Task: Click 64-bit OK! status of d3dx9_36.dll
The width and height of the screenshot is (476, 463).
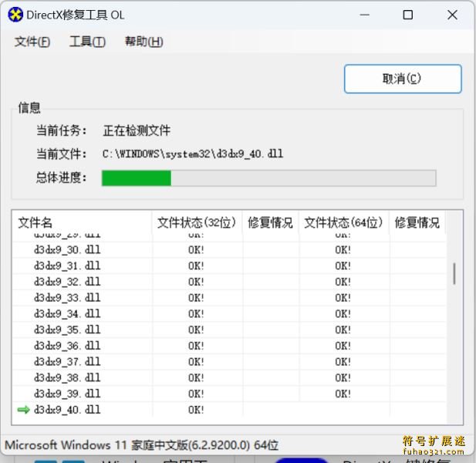Action: (343, 346)
